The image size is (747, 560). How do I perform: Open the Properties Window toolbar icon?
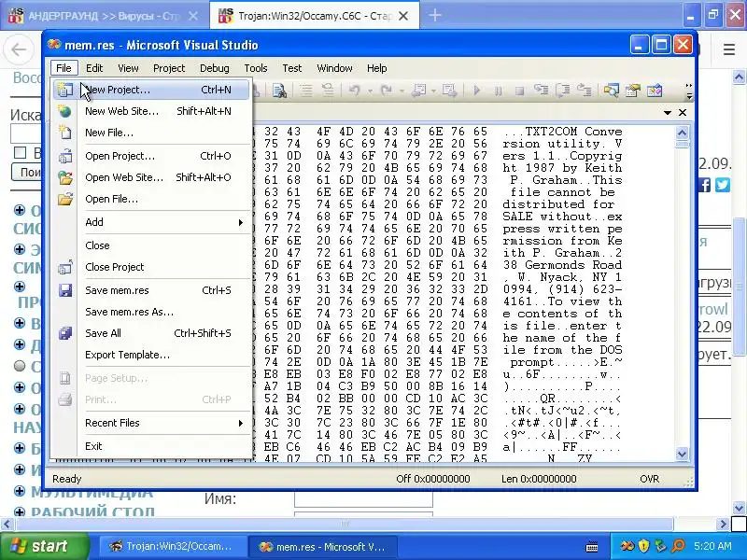pos(633,91)
